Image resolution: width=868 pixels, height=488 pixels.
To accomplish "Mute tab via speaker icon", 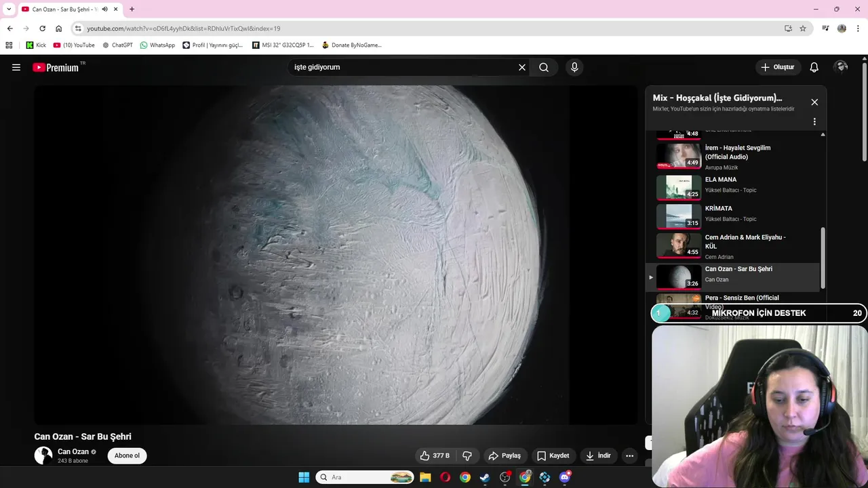I will point(104,9).
